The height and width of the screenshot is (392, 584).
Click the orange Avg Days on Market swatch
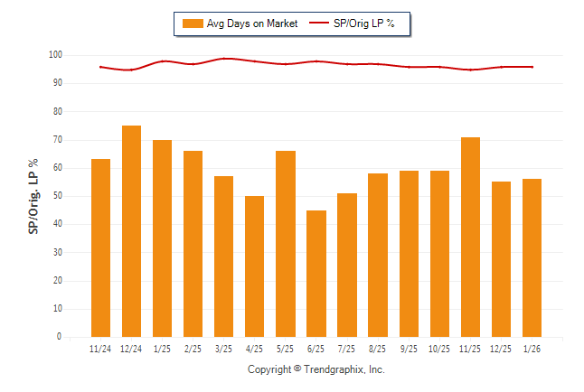point(193,23)
